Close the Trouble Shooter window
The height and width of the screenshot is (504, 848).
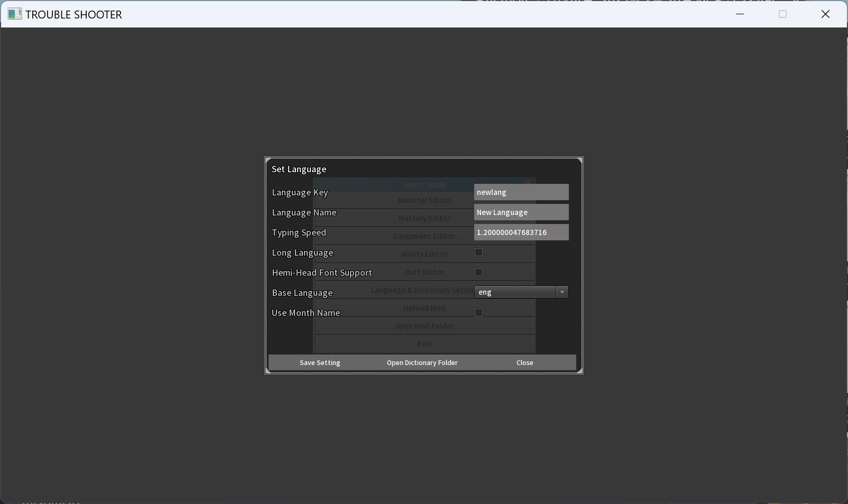(825, 14)
